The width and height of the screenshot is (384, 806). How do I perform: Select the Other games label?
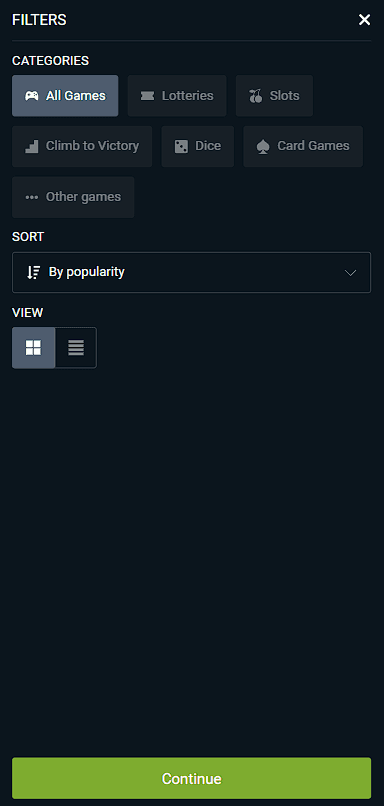click(83, 197)
